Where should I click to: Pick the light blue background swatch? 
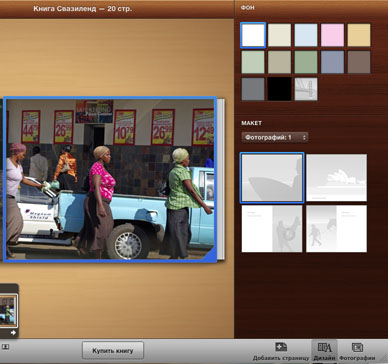tap(306, 35)
